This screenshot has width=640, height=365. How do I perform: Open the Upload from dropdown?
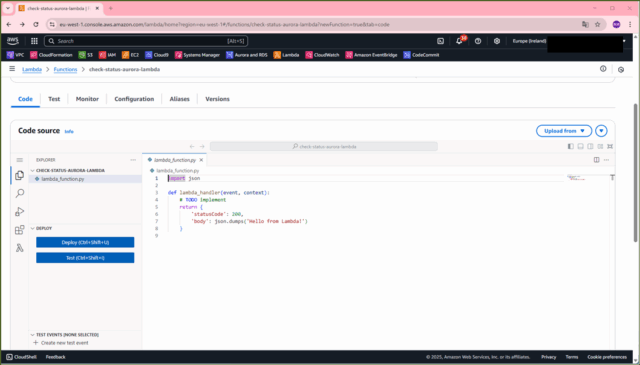[x=564, y=131]
